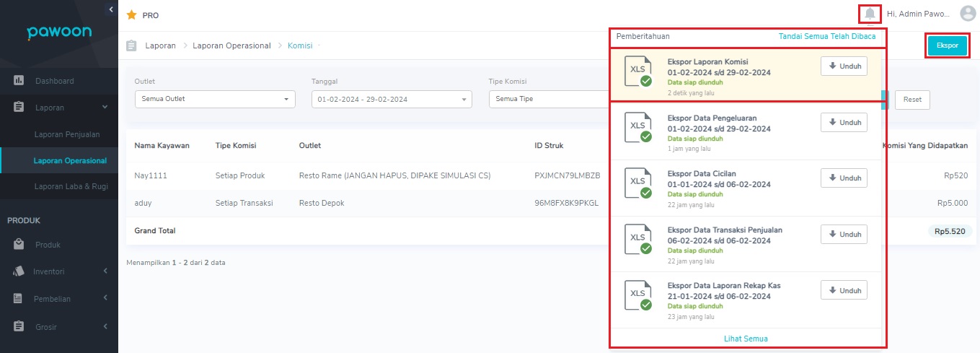
Task: Click the Ekspor button
Action: tap(948, 45)
